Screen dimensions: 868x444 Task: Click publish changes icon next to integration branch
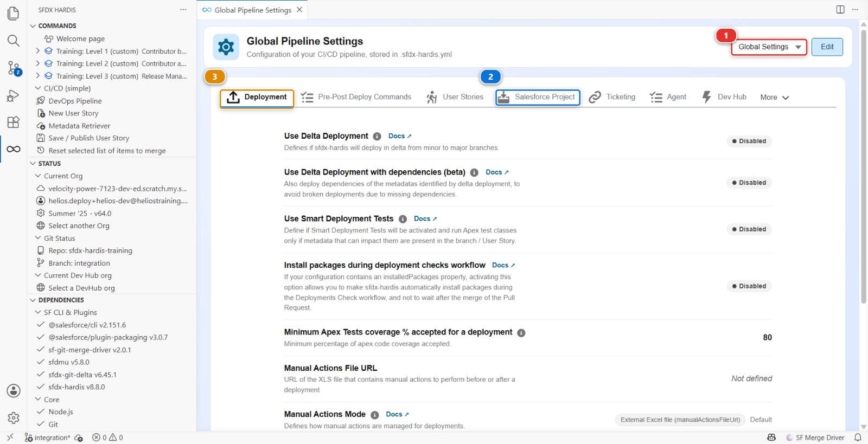[79, 437]
